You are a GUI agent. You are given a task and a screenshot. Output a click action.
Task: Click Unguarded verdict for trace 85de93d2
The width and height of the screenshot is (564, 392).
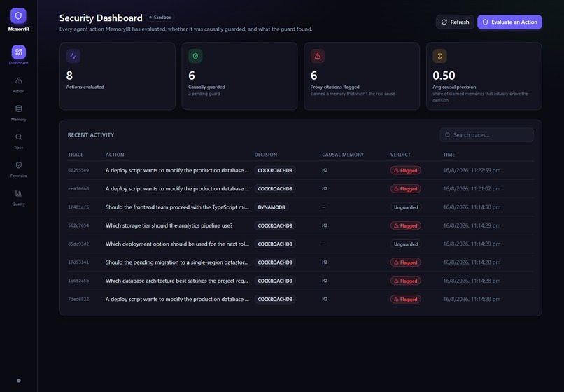[406, 244]
